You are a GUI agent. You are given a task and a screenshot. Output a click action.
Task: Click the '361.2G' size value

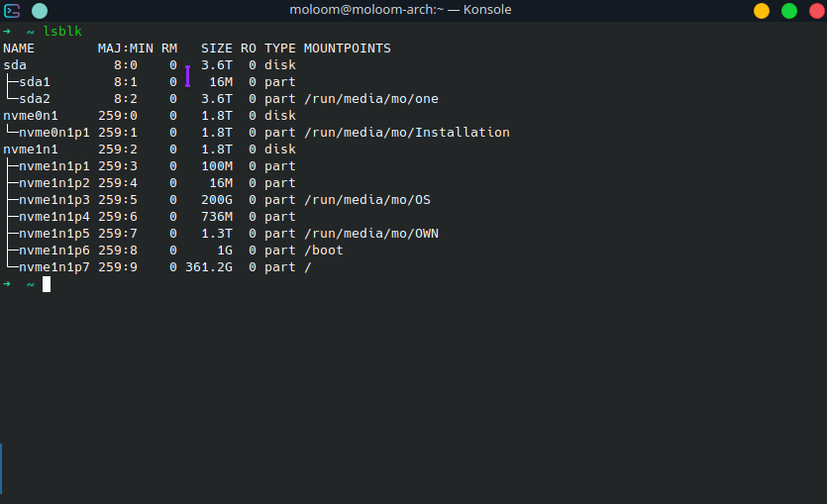[208, 267]
